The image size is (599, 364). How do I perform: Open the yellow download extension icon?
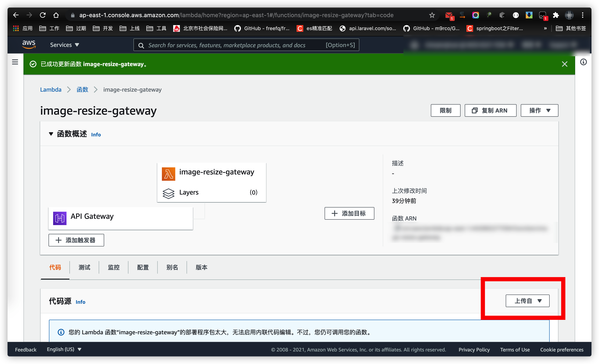(x=529, y=15)
